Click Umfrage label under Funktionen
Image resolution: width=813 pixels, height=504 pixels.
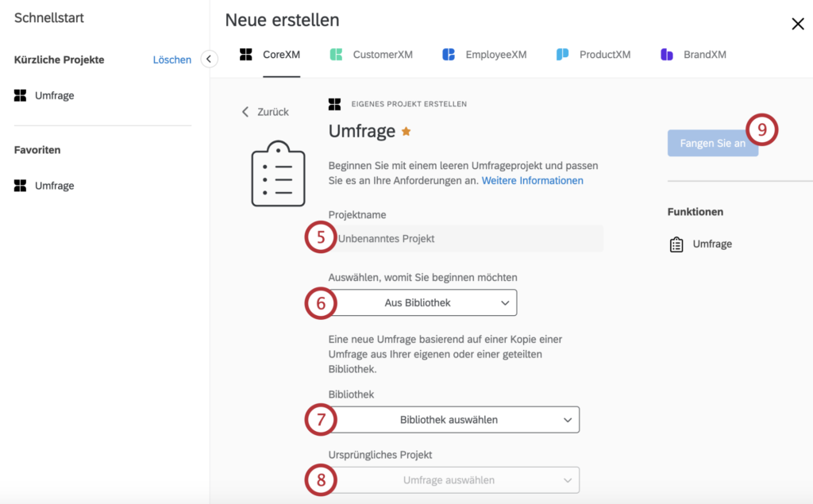[x=712, y=244]
